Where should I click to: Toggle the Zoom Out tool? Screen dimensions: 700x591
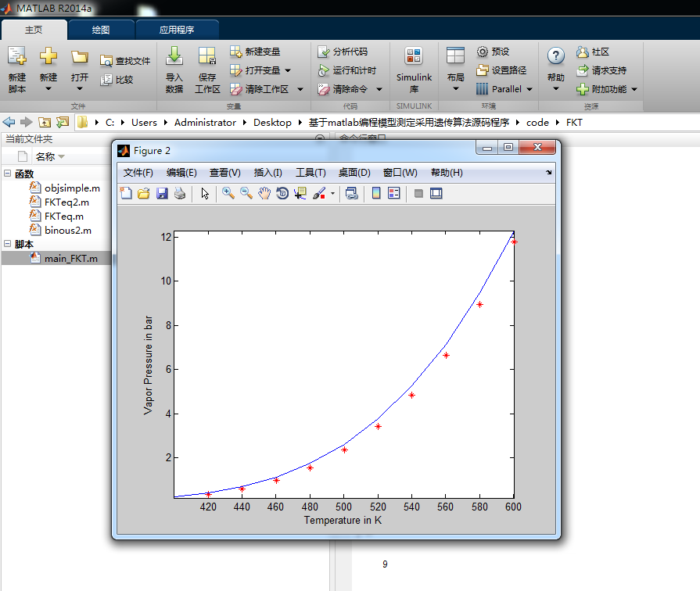pyautogui.click(x=246, y=193)
